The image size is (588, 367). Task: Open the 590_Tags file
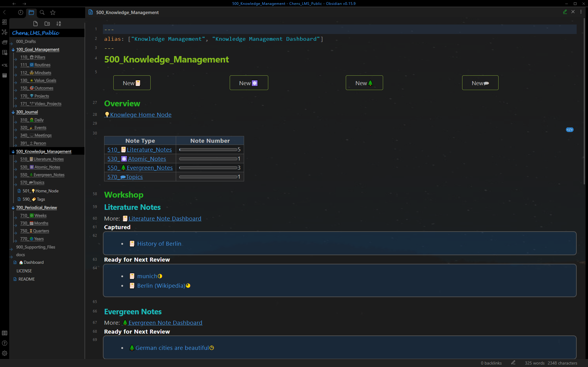click(34, 199)
